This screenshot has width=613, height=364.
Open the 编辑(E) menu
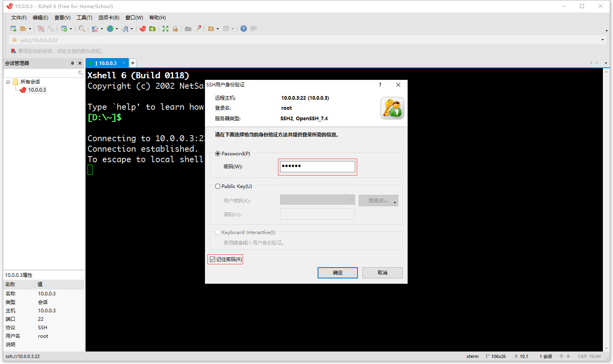[x=40, y=18]
